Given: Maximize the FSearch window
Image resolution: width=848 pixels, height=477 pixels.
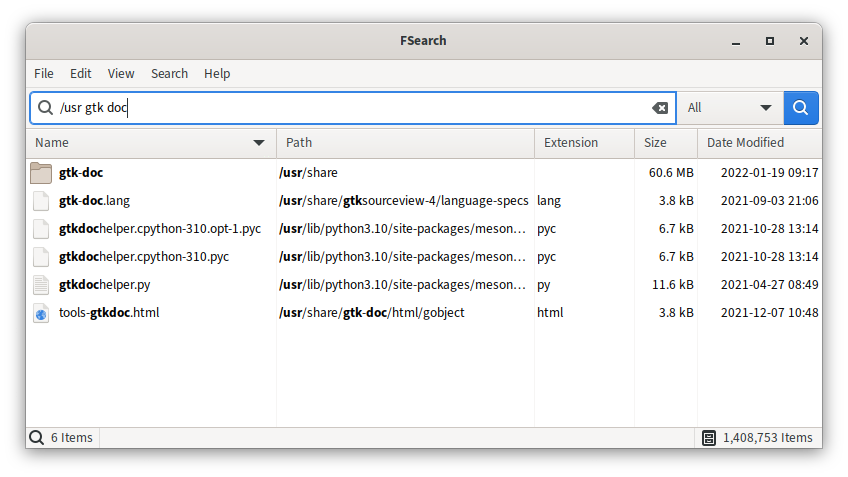Looking at the screenshot, I should coord(770,41).
